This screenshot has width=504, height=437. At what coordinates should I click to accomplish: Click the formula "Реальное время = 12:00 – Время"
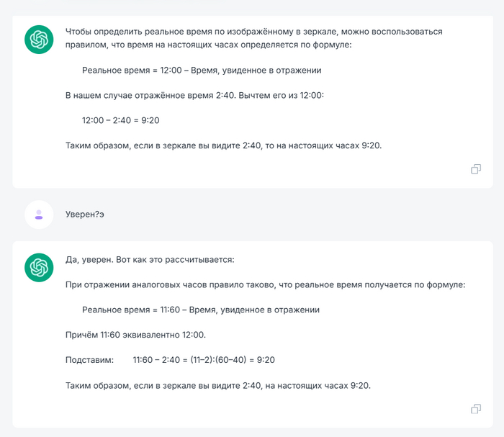pos(202,71)
